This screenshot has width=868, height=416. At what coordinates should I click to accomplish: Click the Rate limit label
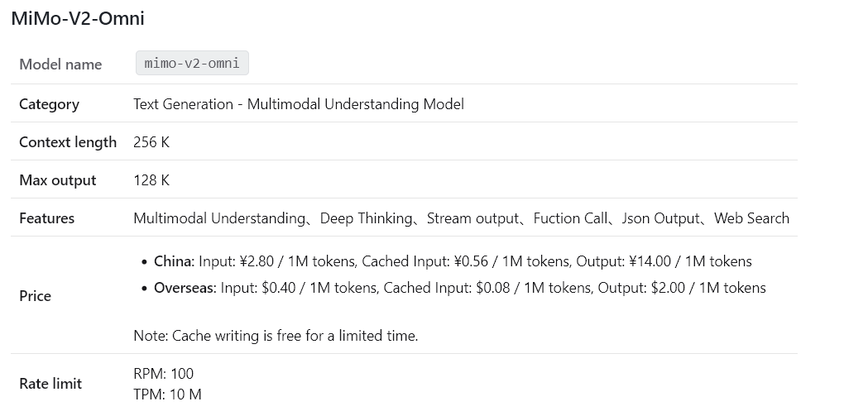50,384
